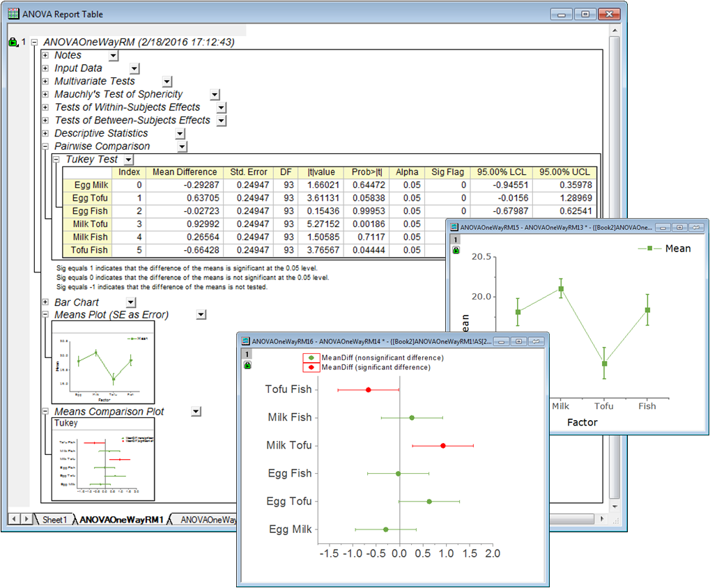The image size is (710, 588).
Task: Open the Mauchly's Test of Sphericity dropdown
Action: (215, 94)
